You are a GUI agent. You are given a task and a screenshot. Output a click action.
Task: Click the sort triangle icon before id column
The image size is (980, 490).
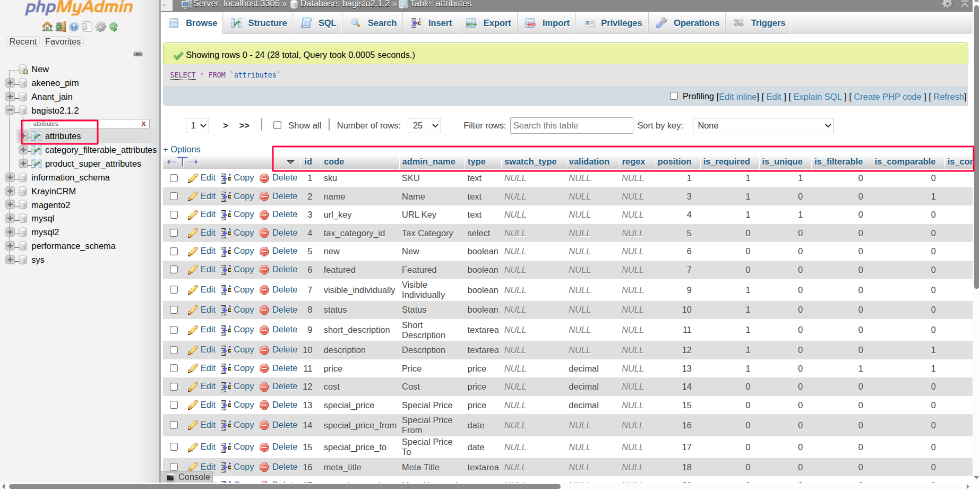tap(290, 162)
